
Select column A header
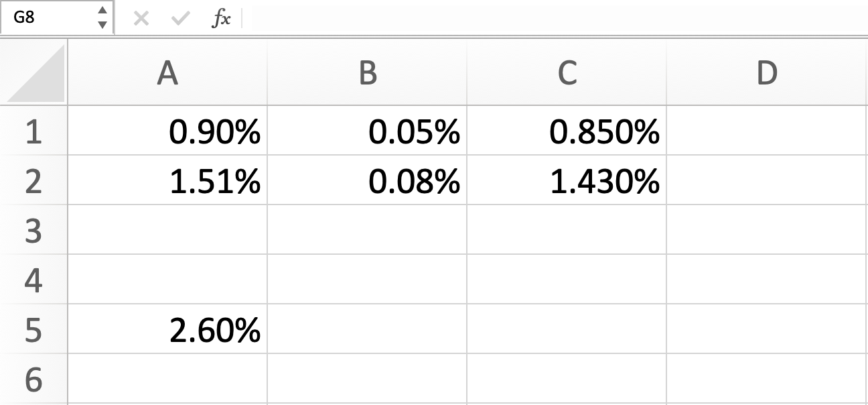click(x=167, y=74)
